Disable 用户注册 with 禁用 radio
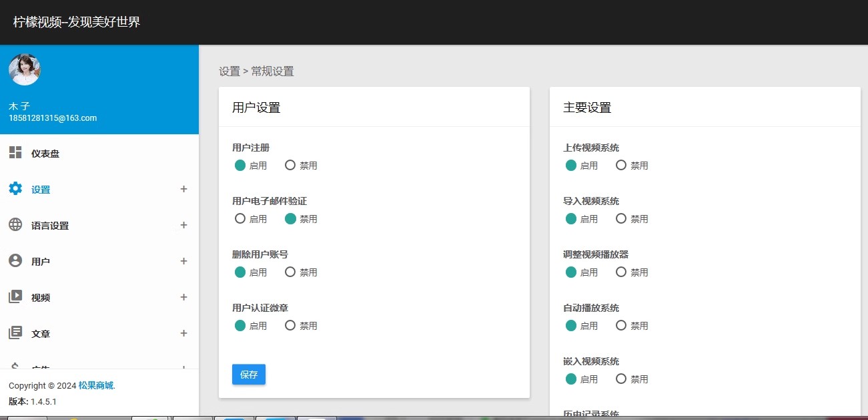This screenshot has width=868, height=420. click(x=290, y=165)
